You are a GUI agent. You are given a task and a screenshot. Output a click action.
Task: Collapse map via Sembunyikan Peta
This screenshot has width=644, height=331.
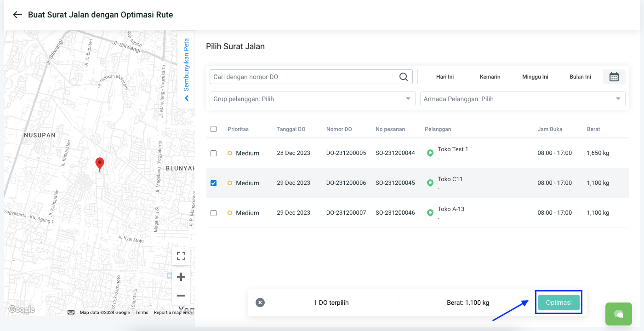[186, 69]
